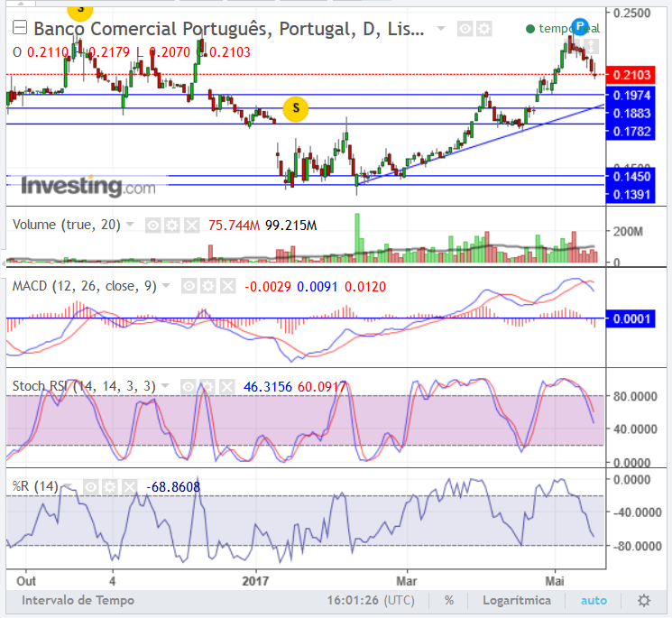Image resolution: width=672 pixels, height=618 pixels.
Task: Remove the Volume indicator
Action: (x=192, y=225)
